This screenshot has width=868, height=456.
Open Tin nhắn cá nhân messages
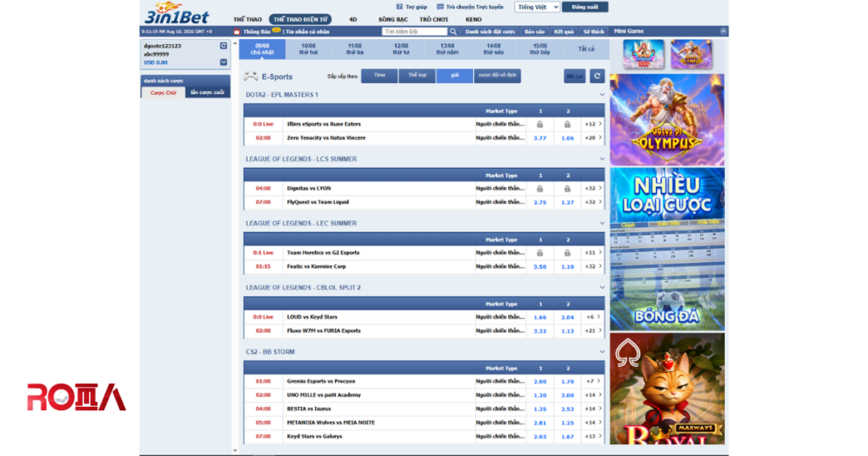coord(307,32)
